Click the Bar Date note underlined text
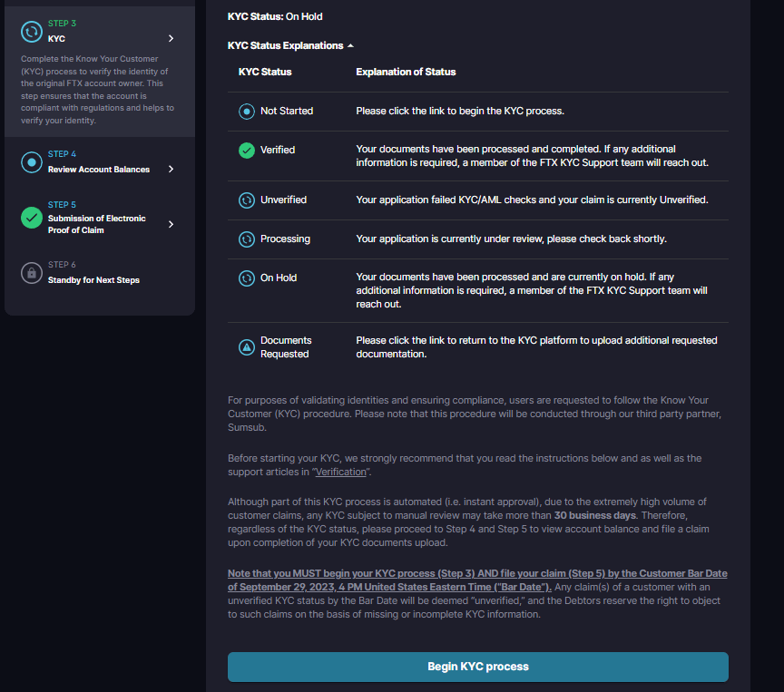 coord(477,580)
